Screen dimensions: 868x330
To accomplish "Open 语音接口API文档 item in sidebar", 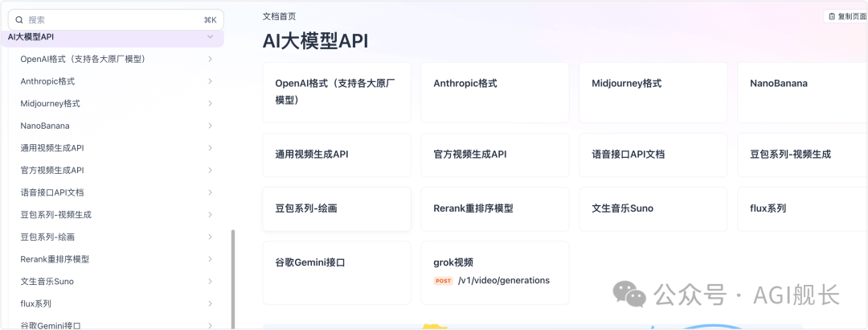I will click(52, 192).
